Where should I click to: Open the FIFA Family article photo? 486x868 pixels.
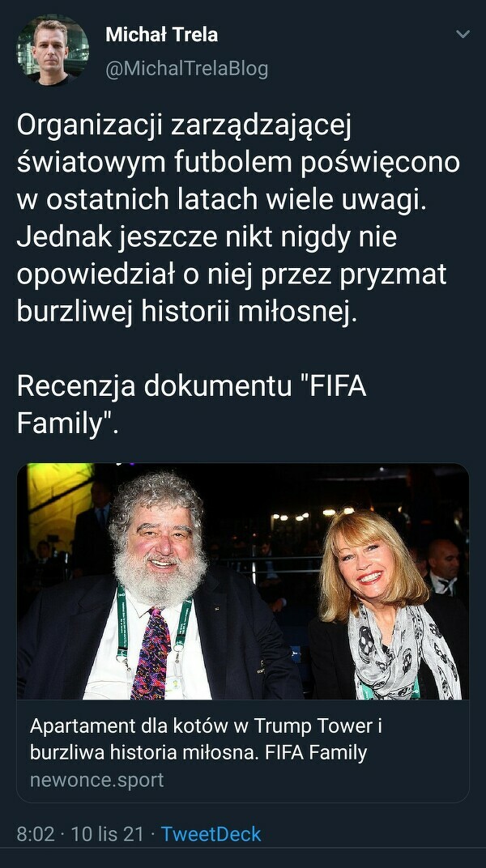coord(243,581)
